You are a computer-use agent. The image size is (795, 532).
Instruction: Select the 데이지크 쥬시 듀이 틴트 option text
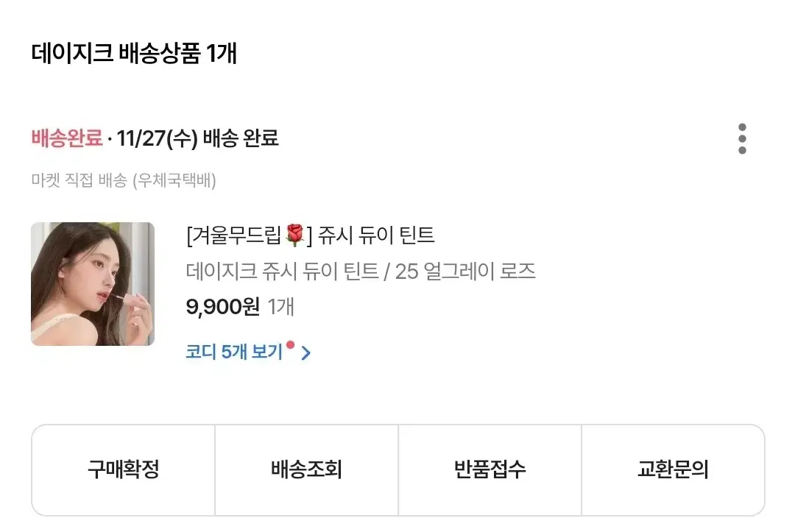tap(283, 272)
